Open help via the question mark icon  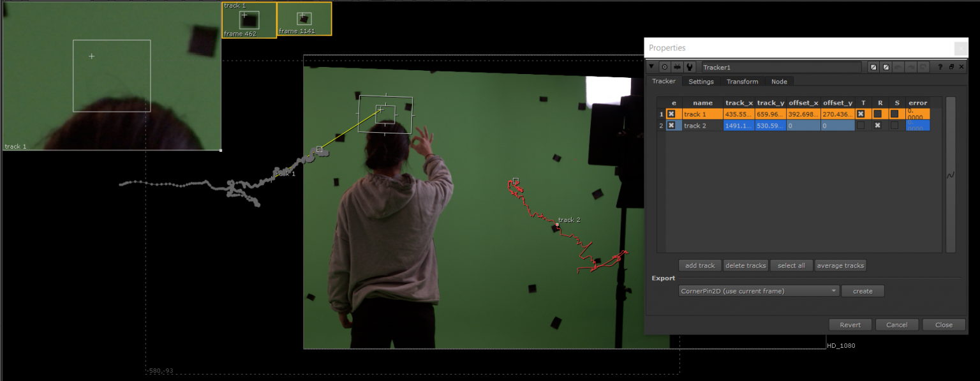[940, 66]
